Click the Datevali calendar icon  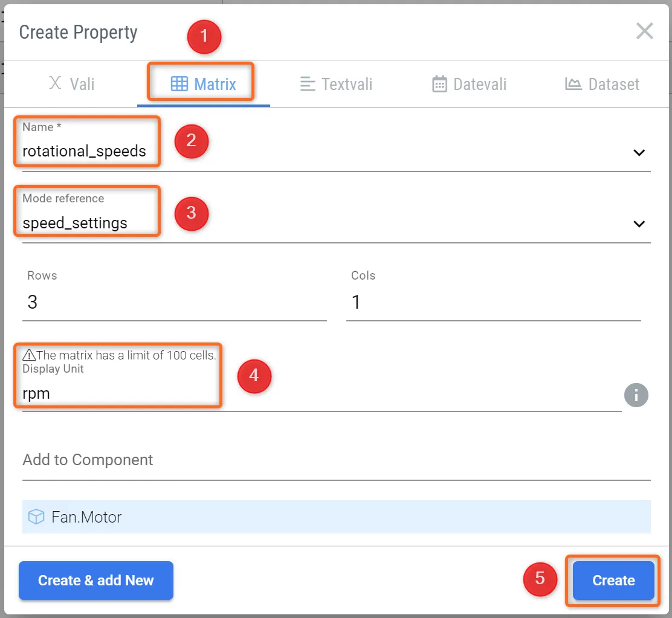click(x=439, y=84)
